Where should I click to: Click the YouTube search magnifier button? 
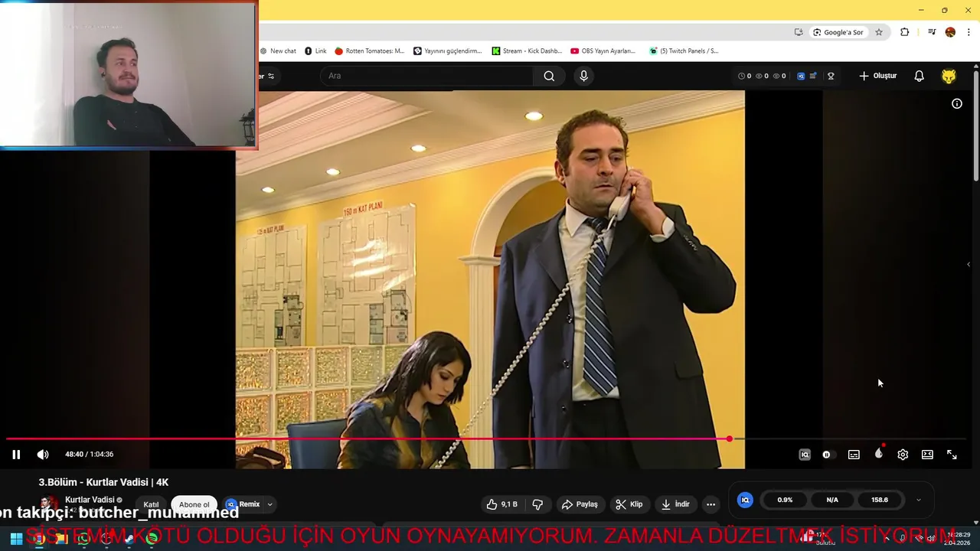point(549,76)
